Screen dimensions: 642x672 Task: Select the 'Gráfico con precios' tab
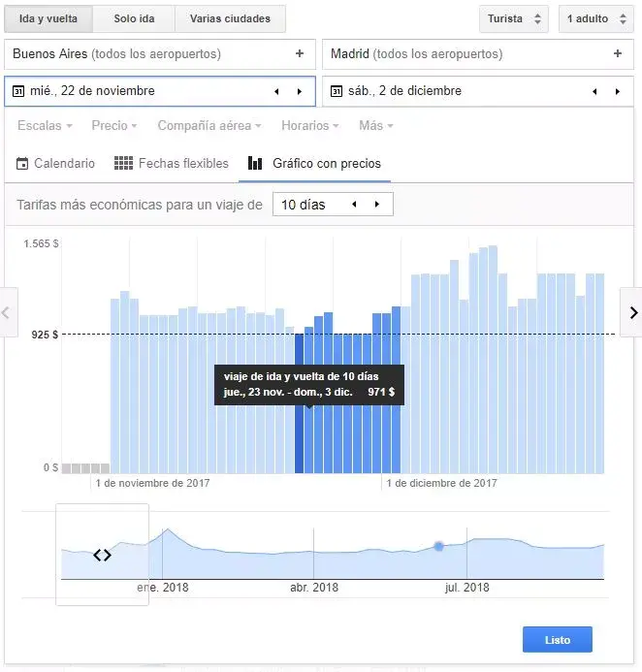click(314, 163)
